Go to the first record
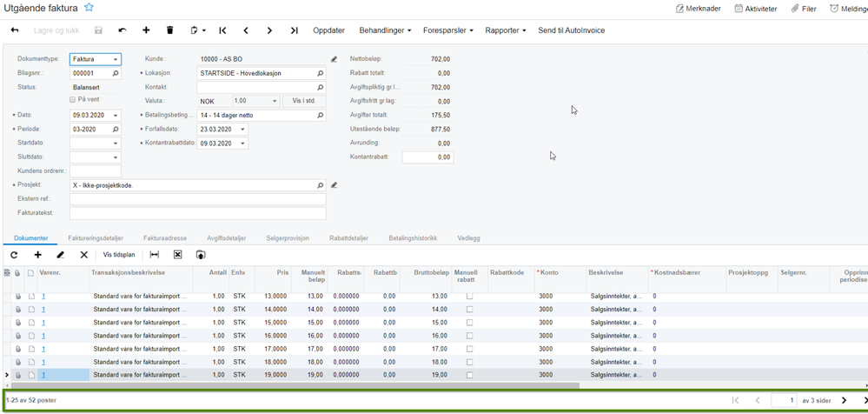The width and height of the screenshot is (868, 414). pos(222,30)
